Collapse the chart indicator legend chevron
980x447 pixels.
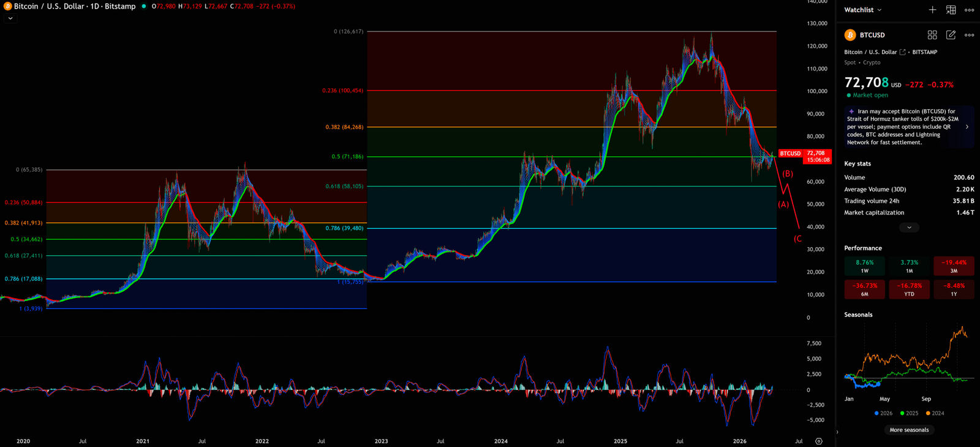click(x=10, y=18)
